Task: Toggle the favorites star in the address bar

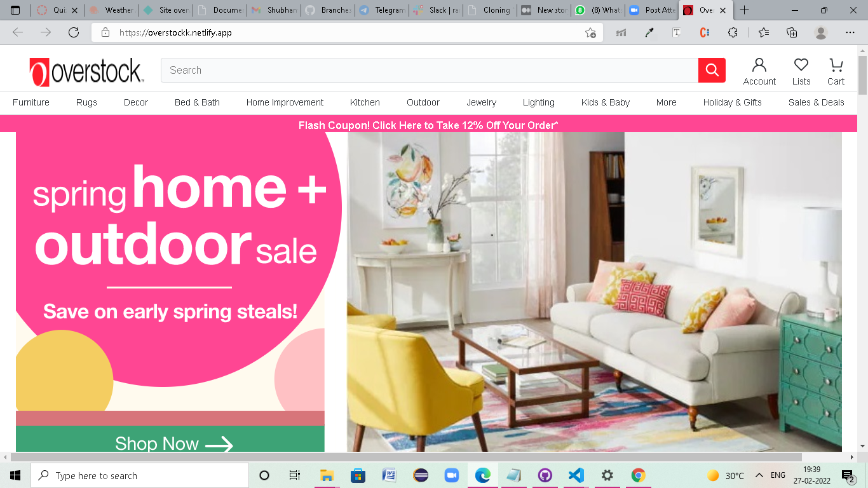Action: [590, 32]
